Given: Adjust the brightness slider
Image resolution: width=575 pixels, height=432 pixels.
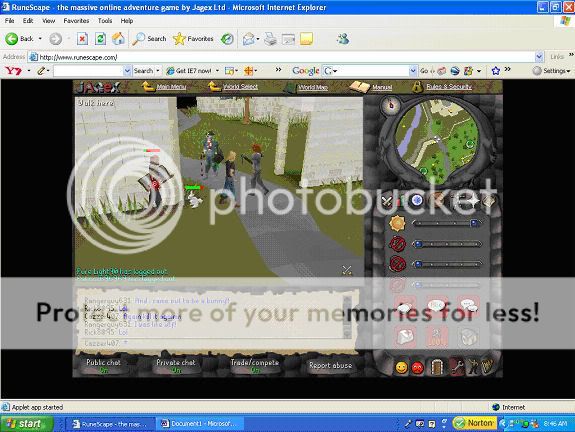Looking at the screenshot, I should 447,223.
